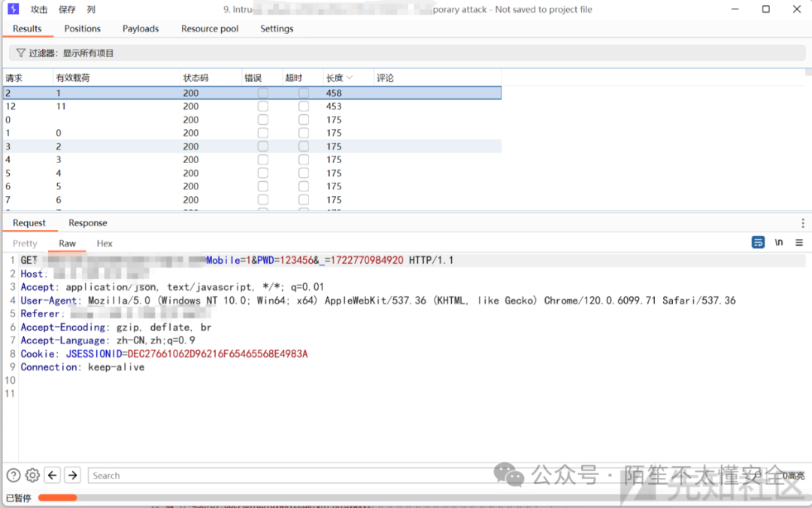This screenshot has height=508, width=812.
Task: Open the filter funnel icon
Action: click(21, 53)
